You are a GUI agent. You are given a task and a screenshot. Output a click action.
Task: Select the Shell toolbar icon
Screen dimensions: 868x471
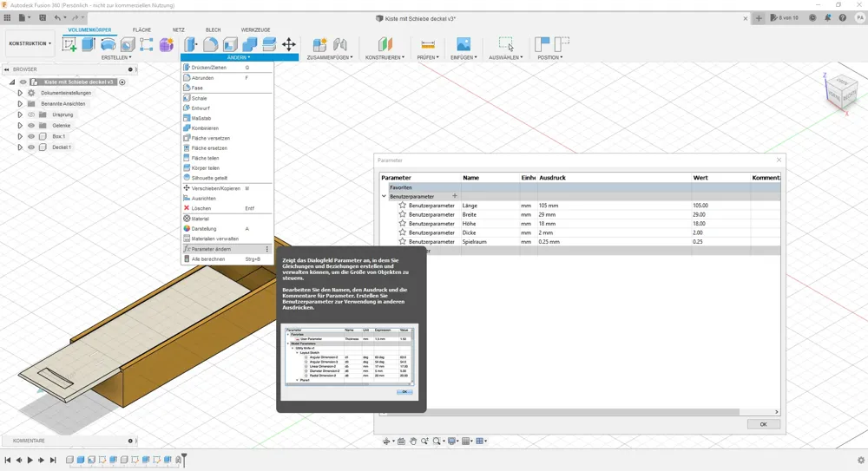pos(230,44)
